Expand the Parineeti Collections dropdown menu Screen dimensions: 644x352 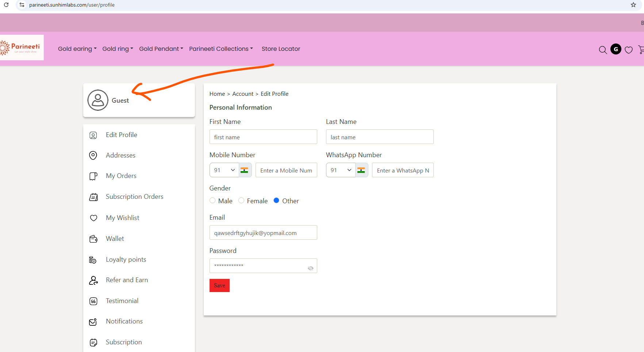[221, 49]
